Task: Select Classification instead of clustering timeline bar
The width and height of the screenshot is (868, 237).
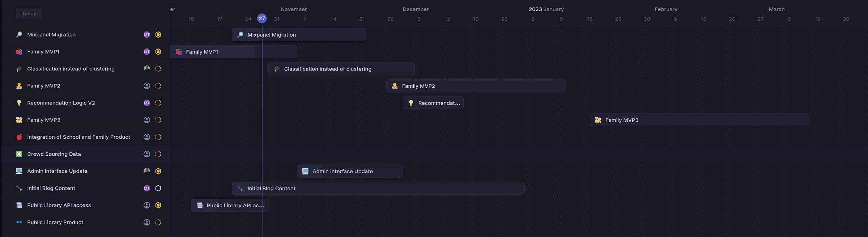Action: tap(341, 69)
